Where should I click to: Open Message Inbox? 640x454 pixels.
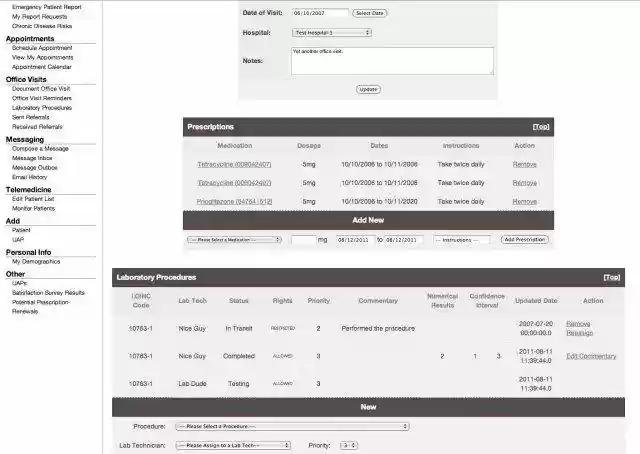click(x=32, y=158)
